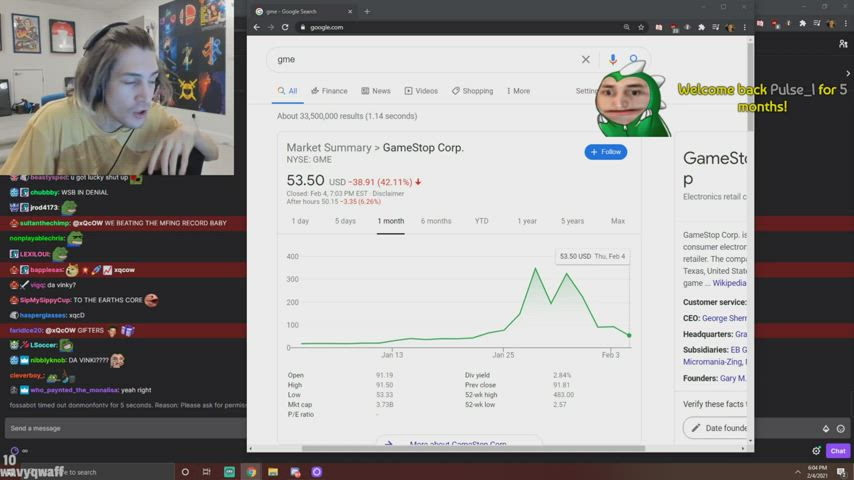Collapse chat with the arrow icon
854x480 pixels.
click(x=848, y=73)
